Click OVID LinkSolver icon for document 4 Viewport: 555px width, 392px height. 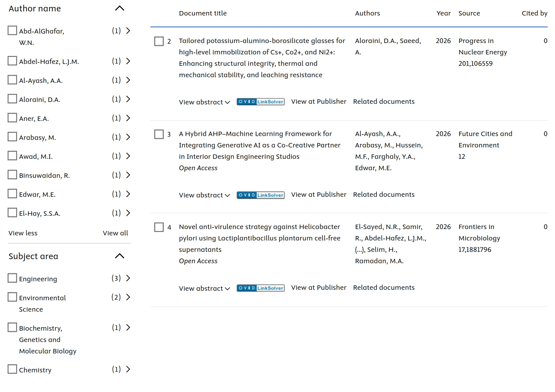(260, 288)
